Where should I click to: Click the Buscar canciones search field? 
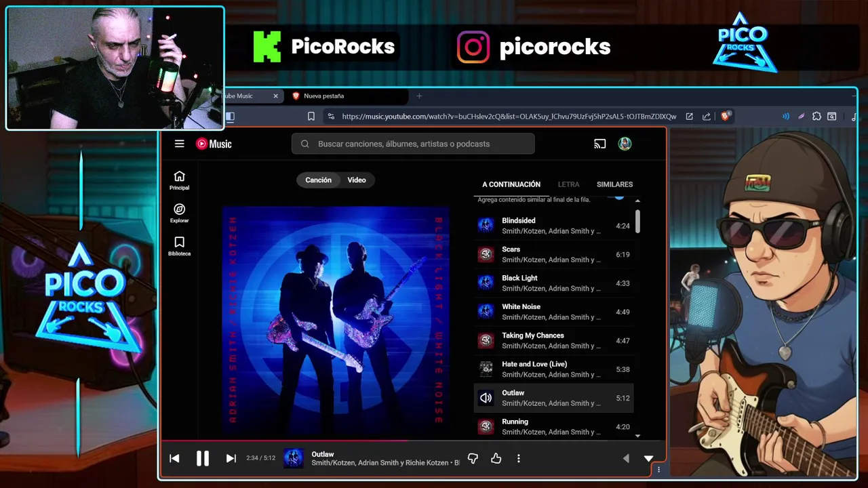pos(413,144)
